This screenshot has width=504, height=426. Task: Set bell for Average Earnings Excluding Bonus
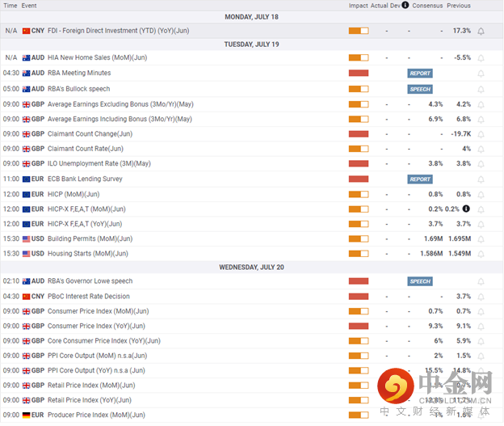(x=481, y=104)
